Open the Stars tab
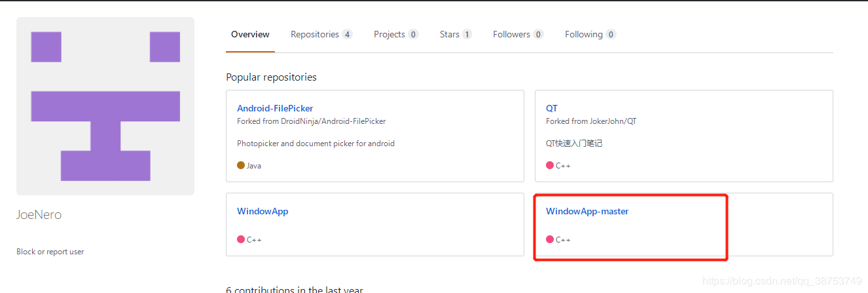Viewport: 868px width, 293px height. 456,35
